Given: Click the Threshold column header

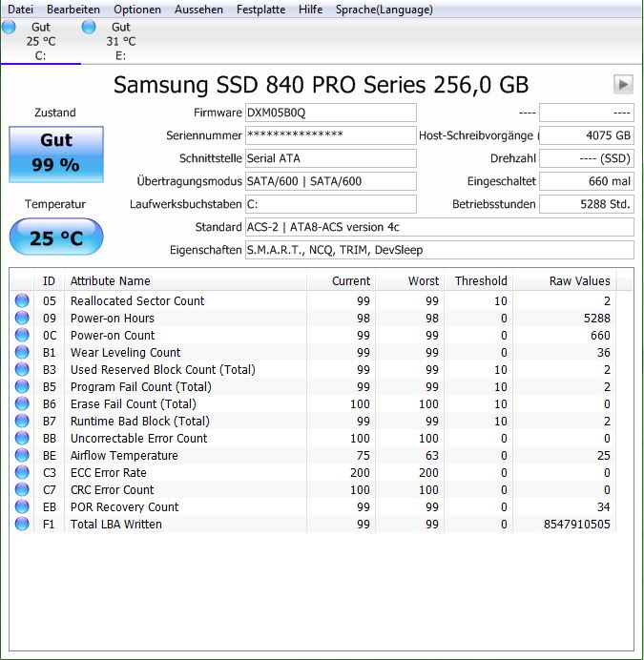Looking at the screenshot, I should click(478, 280).
